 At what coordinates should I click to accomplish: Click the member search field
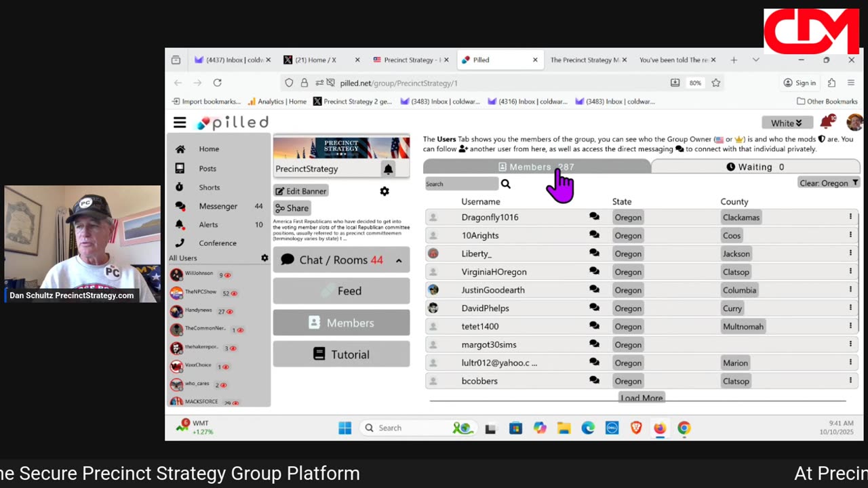click(x=461, y=184)
